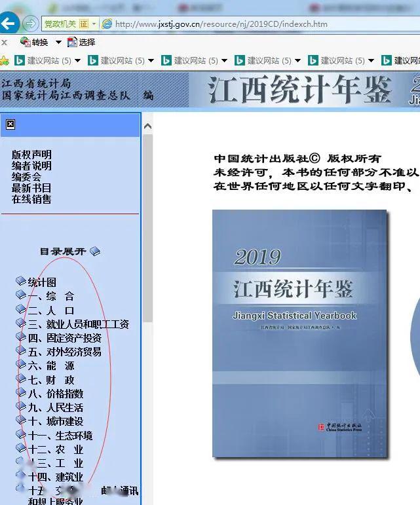Open the 一、综 合 chapter
The width and height of the screenshot is (420, 505).
coord(51,296)
